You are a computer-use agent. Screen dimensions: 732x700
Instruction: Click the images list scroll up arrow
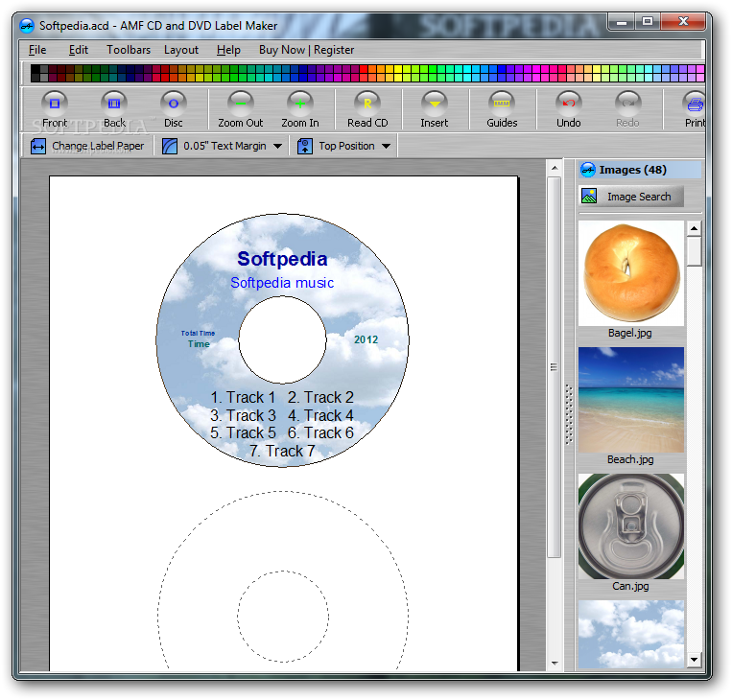pyautogui.click(x=694, y=228)
